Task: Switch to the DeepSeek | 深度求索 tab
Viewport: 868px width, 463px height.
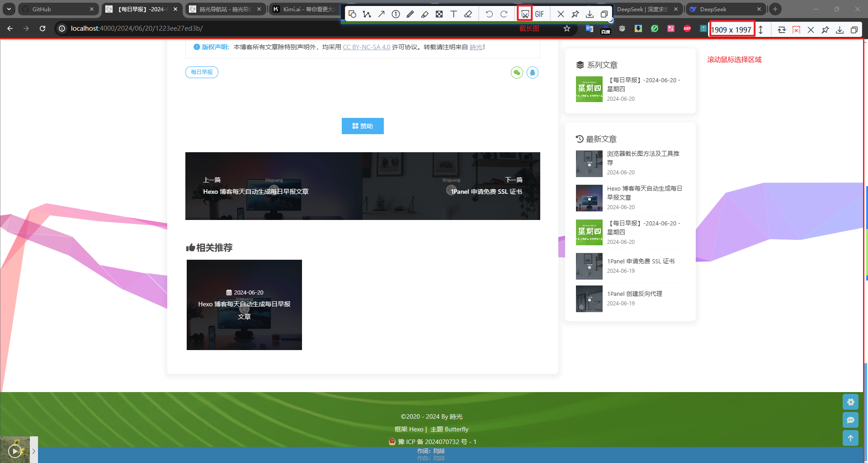Action: click(x=642, y=9)
